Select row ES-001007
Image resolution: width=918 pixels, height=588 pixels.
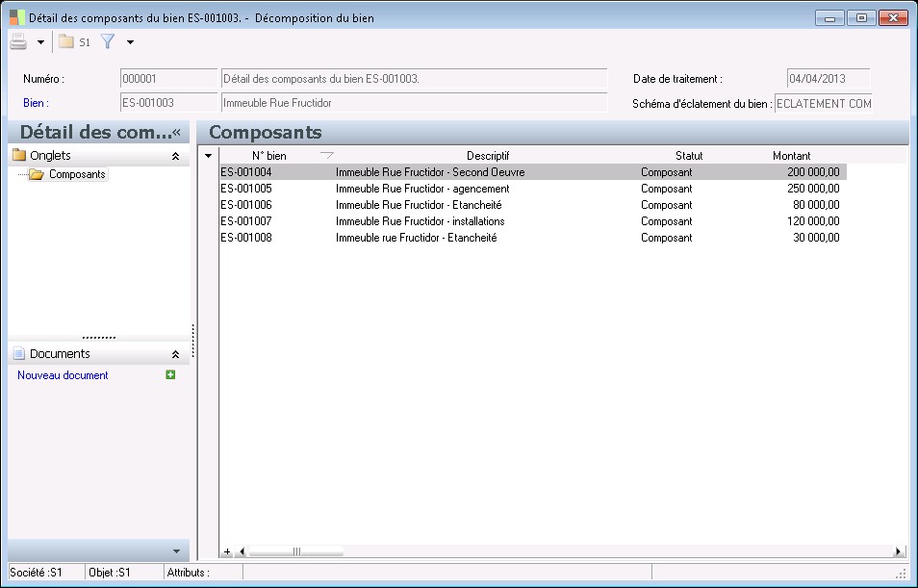[533, 221]
